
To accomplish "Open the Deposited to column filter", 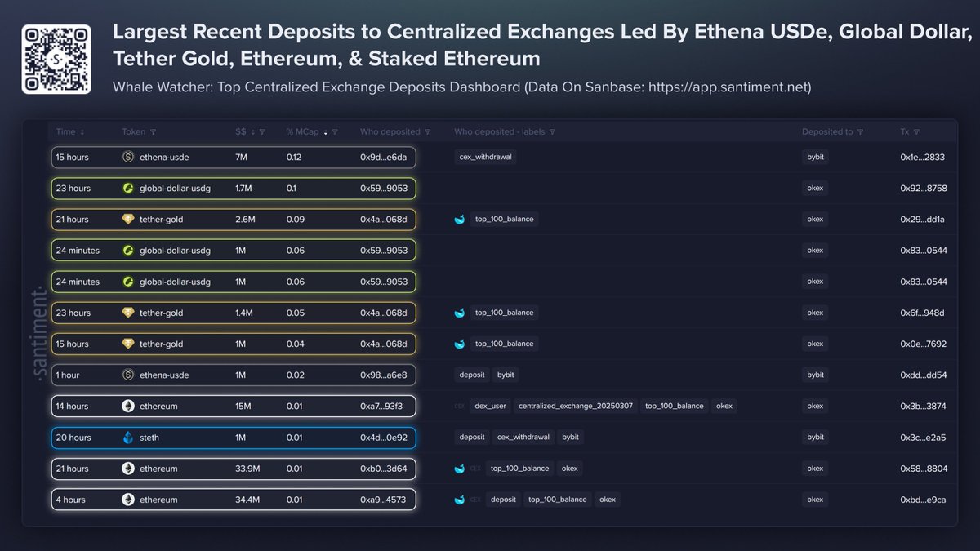I will point(861,131).
